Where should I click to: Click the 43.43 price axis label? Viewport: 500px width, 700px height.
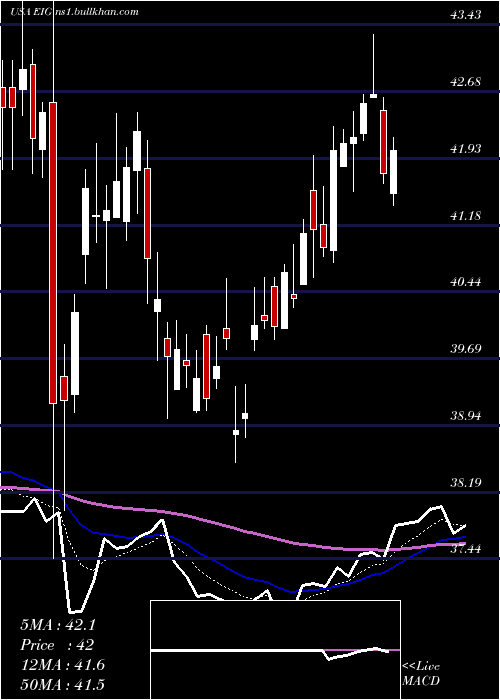click(466, 15)
